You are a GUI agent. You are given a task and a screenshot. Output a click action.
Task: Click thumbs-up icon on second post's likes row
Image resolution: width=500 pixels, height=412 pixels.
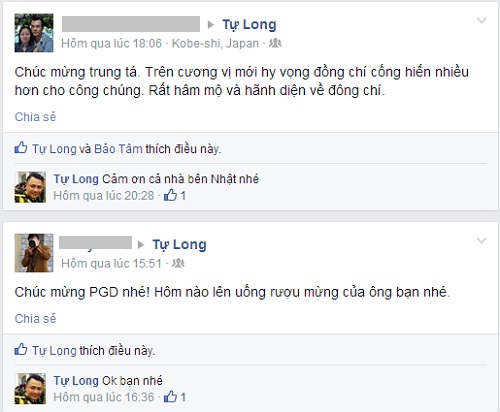pyautogui.click(x=21, y=349)
